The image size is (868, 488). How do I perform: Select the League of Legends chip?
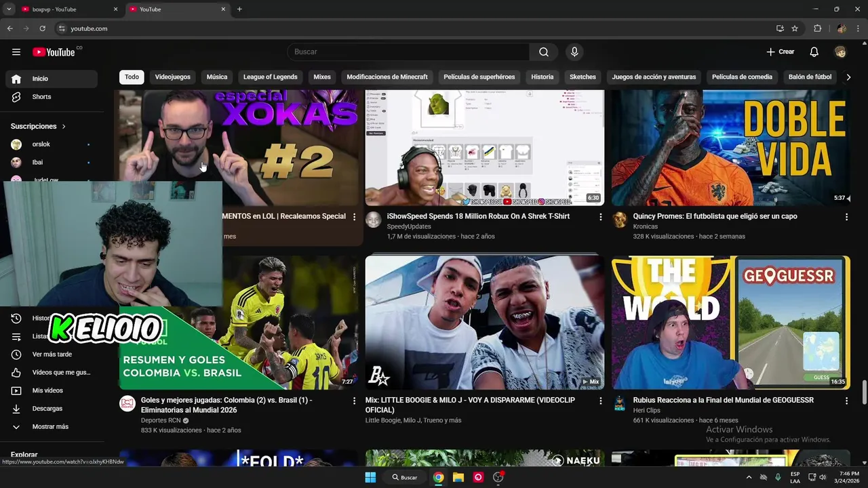click(x=271, y=77)
